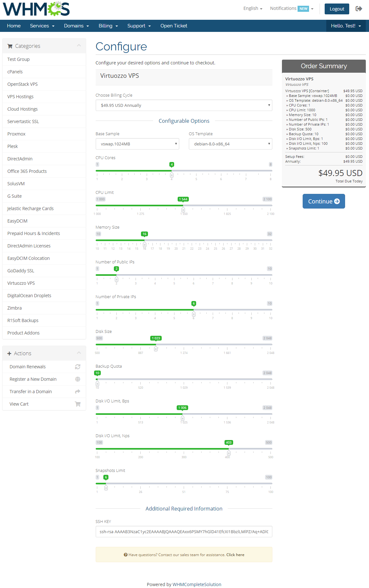
Task: Click the CPU Cores slider handle
Action: (172, 175)
